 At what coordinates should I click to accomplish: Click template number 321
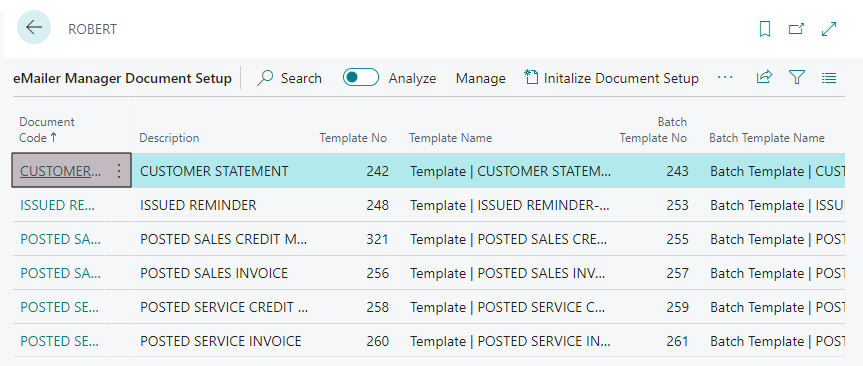pyautogui.click(x=378, y=239)
